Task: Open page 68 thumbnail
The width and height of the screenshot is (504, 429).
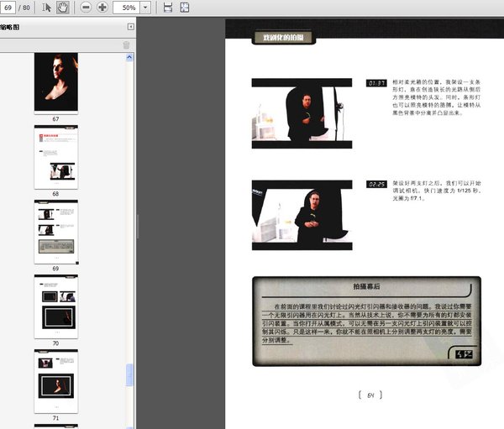Action: 56,158
